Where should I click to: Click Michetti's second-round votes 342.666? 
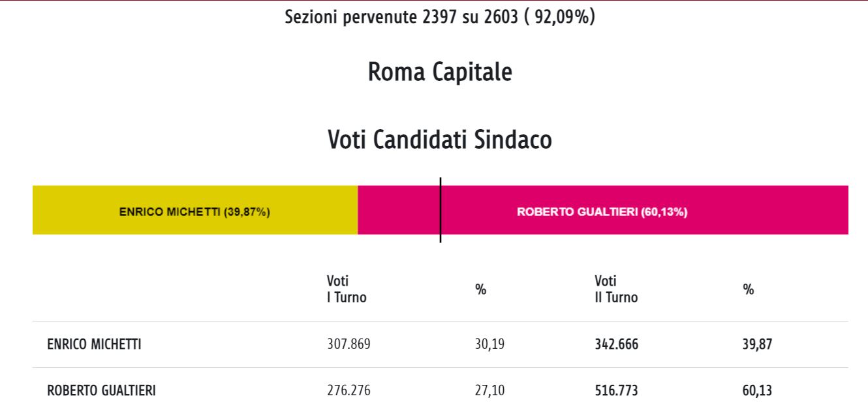[616, 344]
